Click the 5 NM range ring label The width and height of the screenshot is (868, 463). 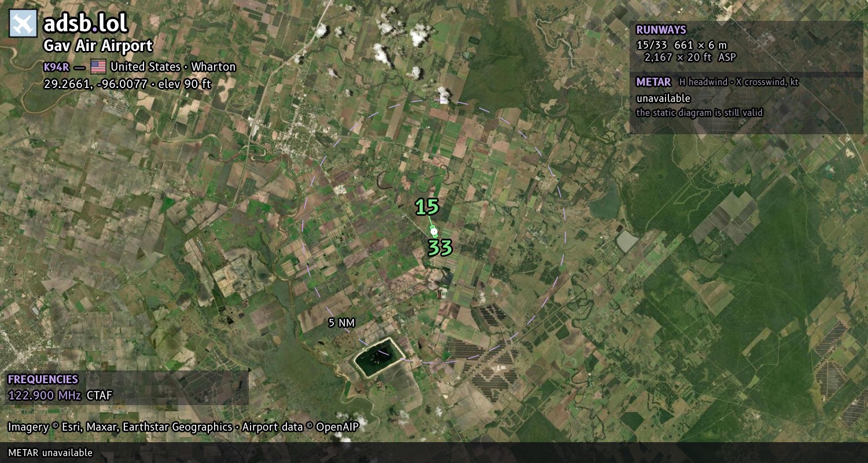pos(341,323)
